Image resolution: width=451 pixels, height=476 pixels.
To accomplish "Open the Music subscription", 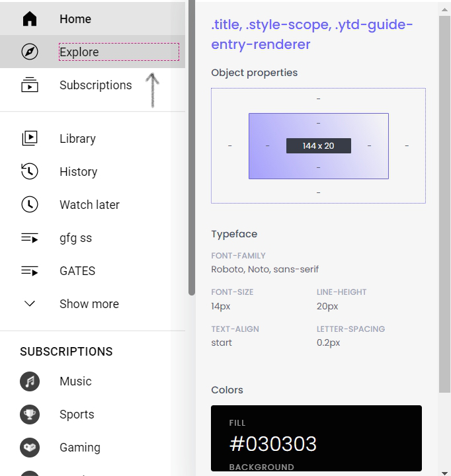I will click(93, 381).
